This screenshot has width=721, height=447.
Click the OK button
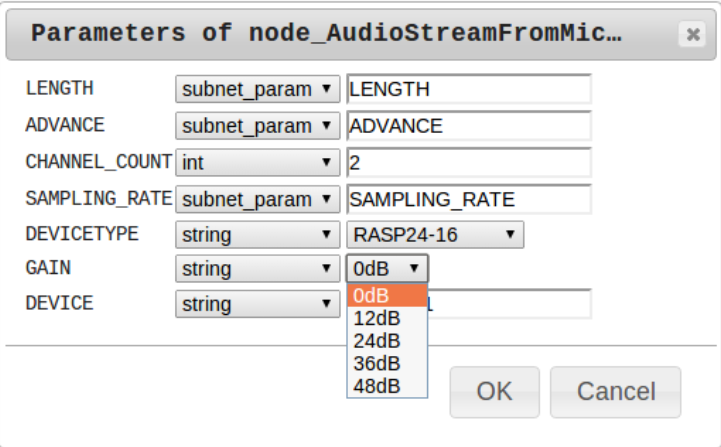point(494,391)
